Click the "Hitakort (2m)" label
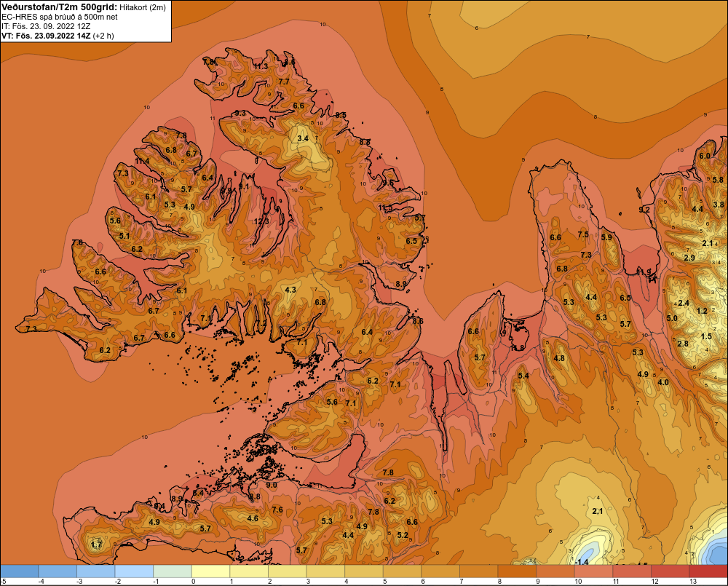Screen dimensions: 728x586 point(142,7)
